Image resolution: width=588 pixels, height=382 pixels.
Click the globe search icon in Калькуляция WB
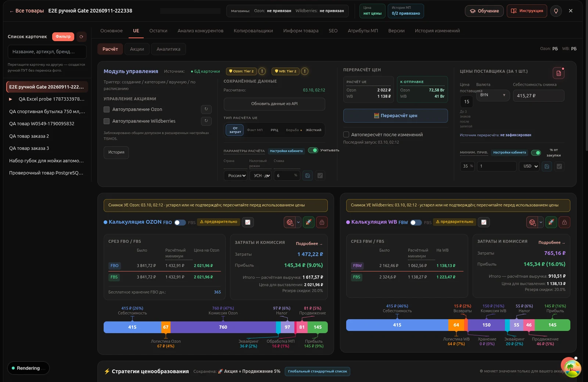pyautogui.click(x=532, y=222)
